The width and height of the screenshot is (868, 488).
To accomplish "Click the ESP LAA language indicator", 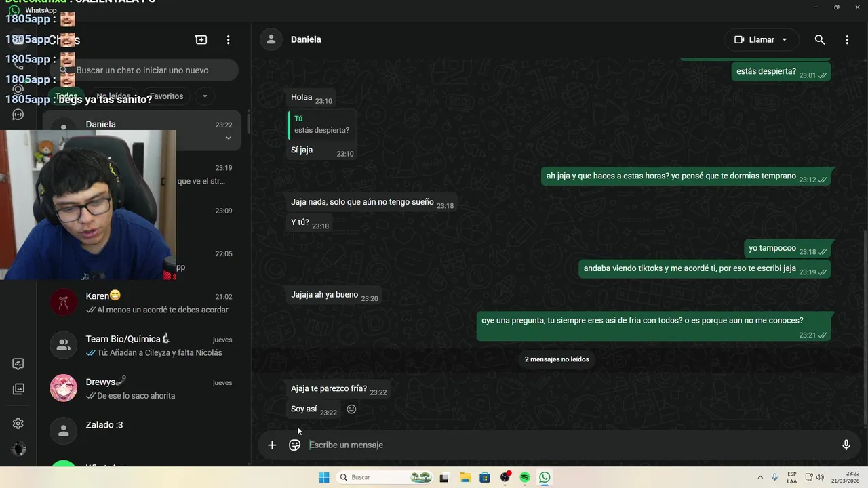I will [792, 478].
